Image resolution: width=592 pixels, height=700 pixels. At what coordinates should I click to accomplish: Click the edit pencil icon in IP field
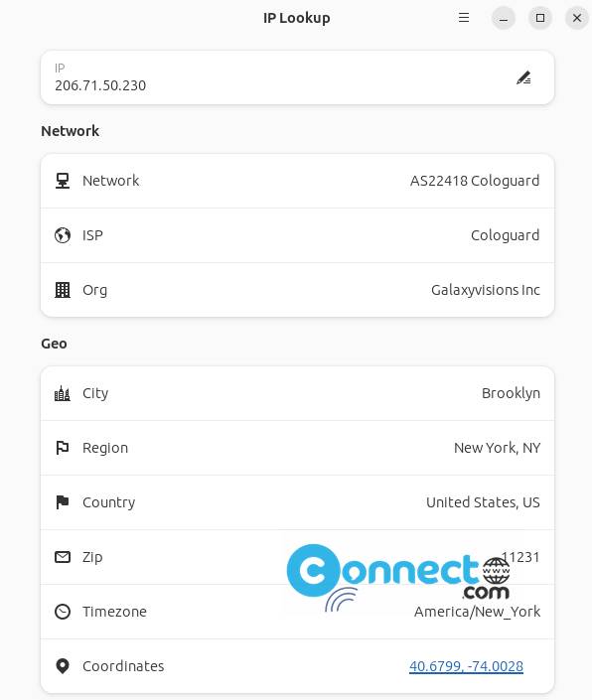tap(523, 77)
